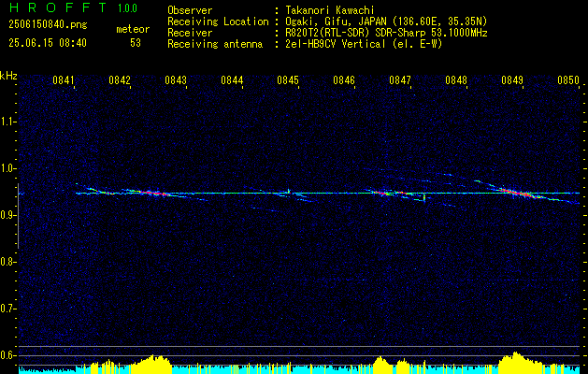Click the 0841 time marker
The height and width of the screenshot is (374, 588).
tap(64, 80)
